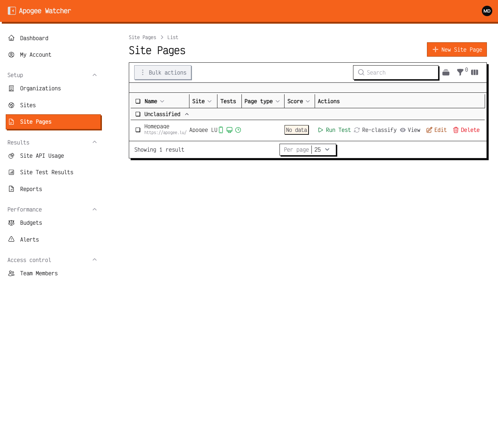Collapse the Results sidebar section
The height and width of the screenshot is (448, 498).
[x=95, y=142]
